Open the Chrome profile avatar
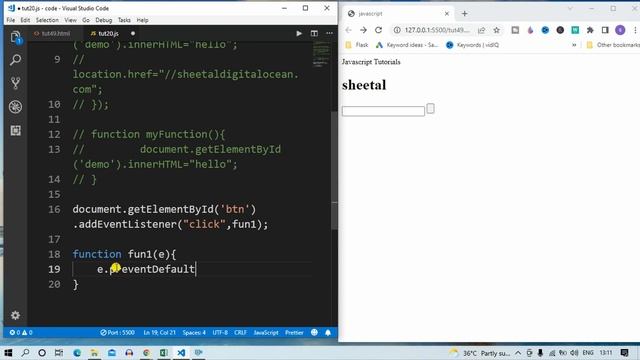 [x=620, y=30]
